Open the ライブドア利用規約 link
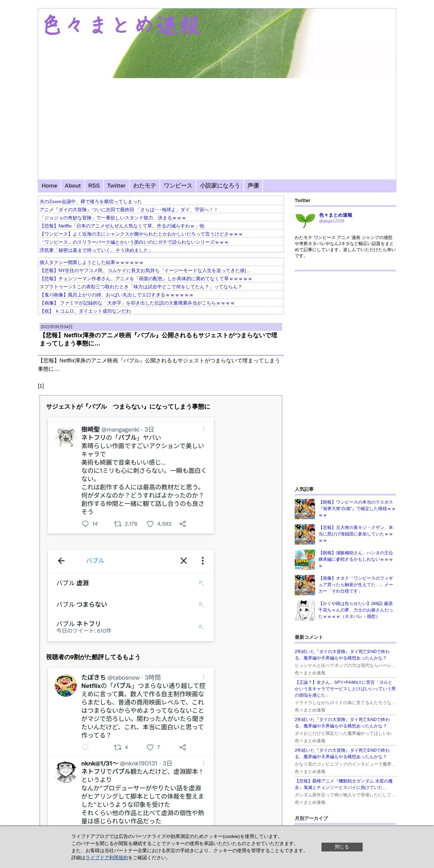The image size is (434, 868). [107, 858]
